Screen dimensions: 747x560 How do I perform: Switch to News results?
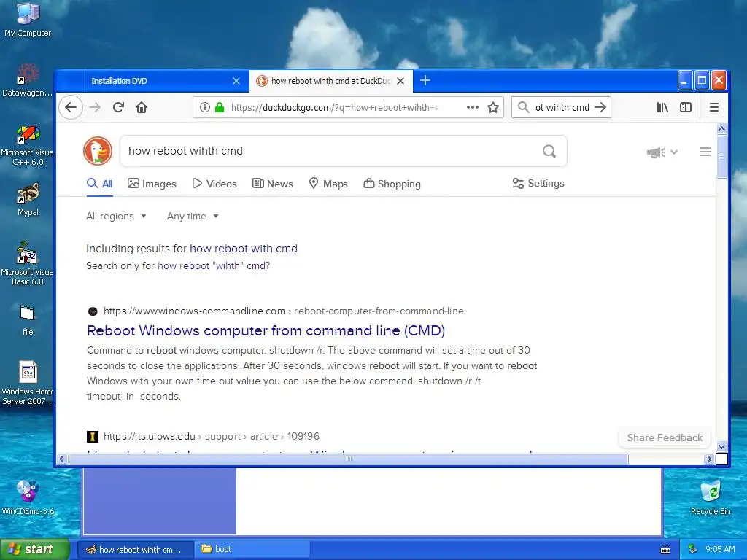click(x=273, y=184)
